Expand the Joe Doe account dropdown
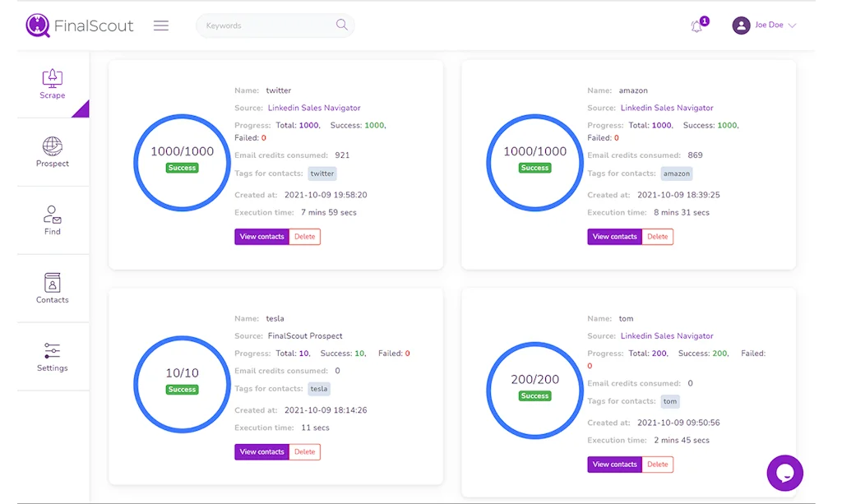Viewport: 842px width, 504px height. coord(792,25)
